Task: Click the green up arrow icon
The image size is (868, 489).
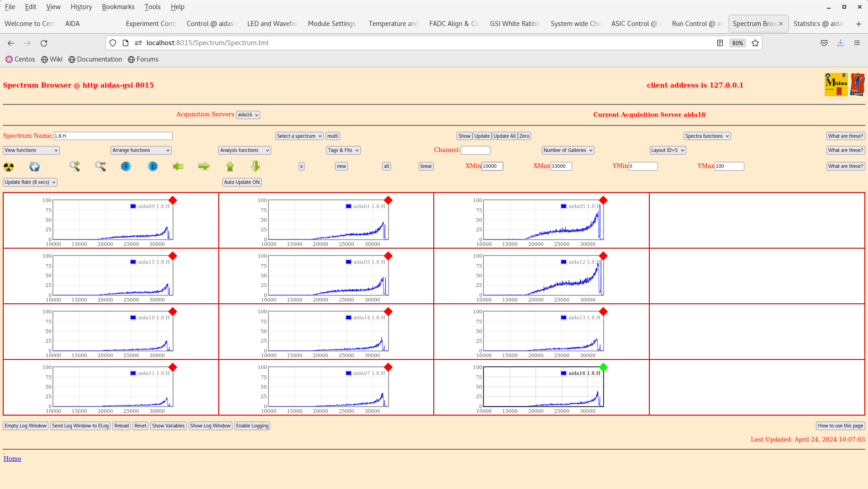Action: coord(230,166)
